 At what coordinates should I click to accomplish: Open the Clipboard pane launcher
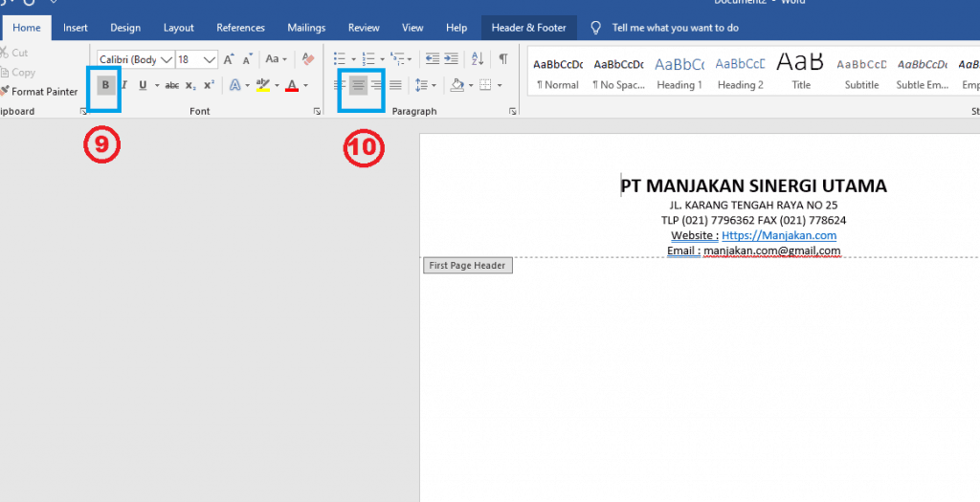[x=83, y=111]
